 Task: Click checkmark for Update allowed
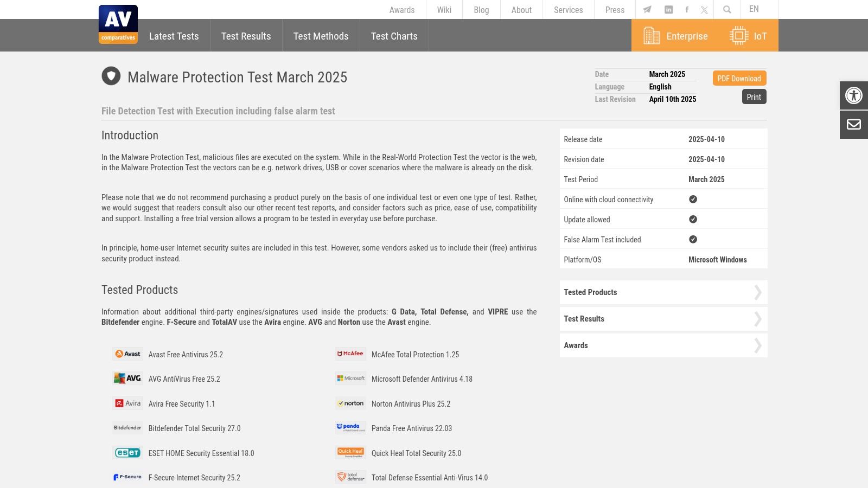[x=693, y=219]
